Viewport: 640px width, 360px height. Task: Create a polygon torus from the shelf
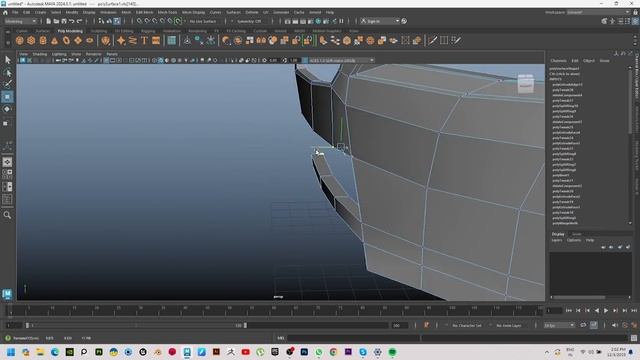(x=66, y=40)
